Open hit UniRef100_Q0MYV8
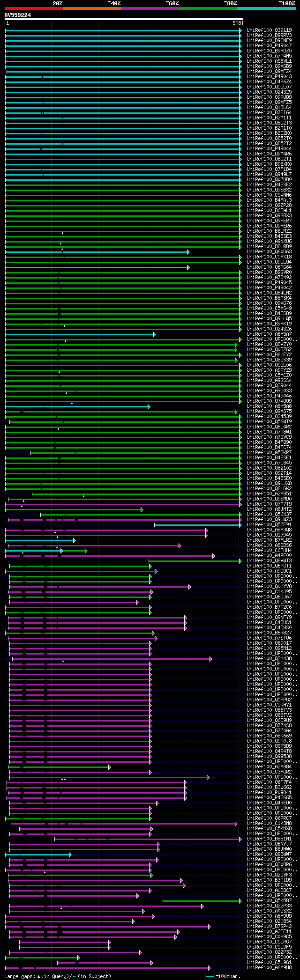The image size is (300, 980). 269,587
